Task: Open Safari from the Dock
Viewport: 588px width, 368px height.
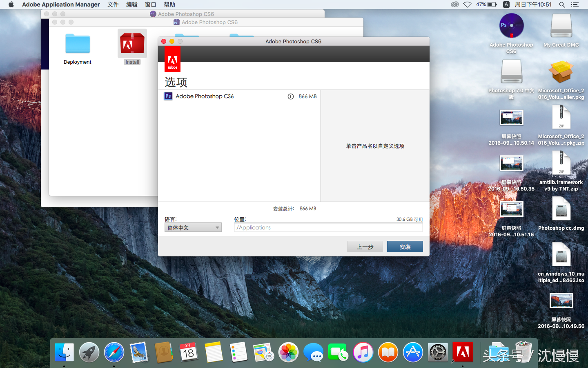Action: 114,352
